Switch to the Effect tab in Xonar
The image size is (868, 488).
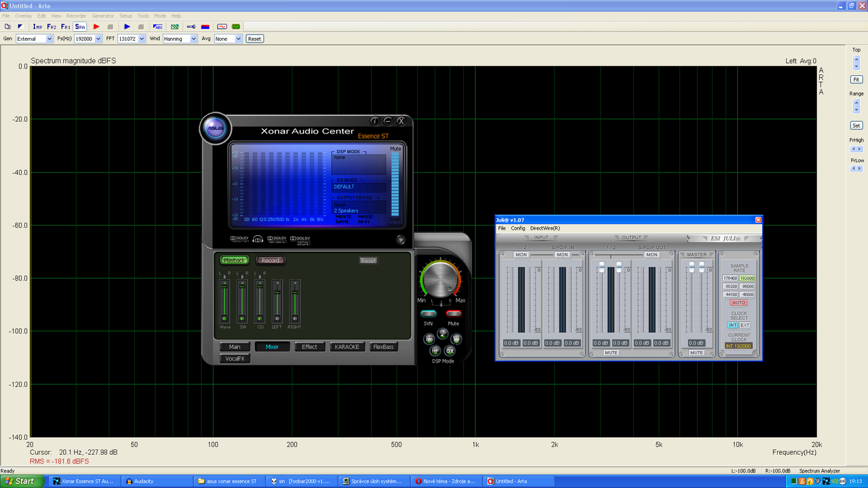[x=309, y=346]
